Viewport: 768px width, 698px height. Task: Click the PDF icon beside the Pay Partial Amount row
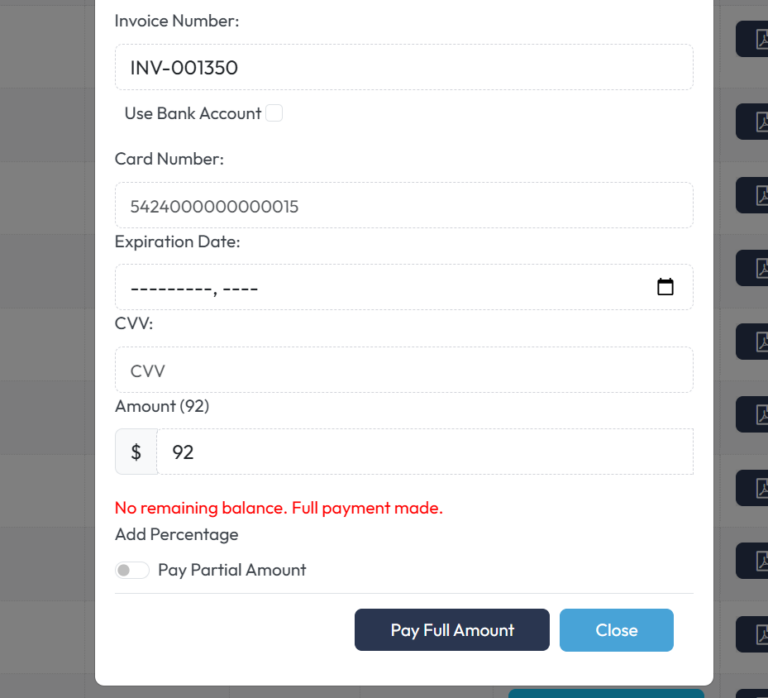click(x=753, y=561)
